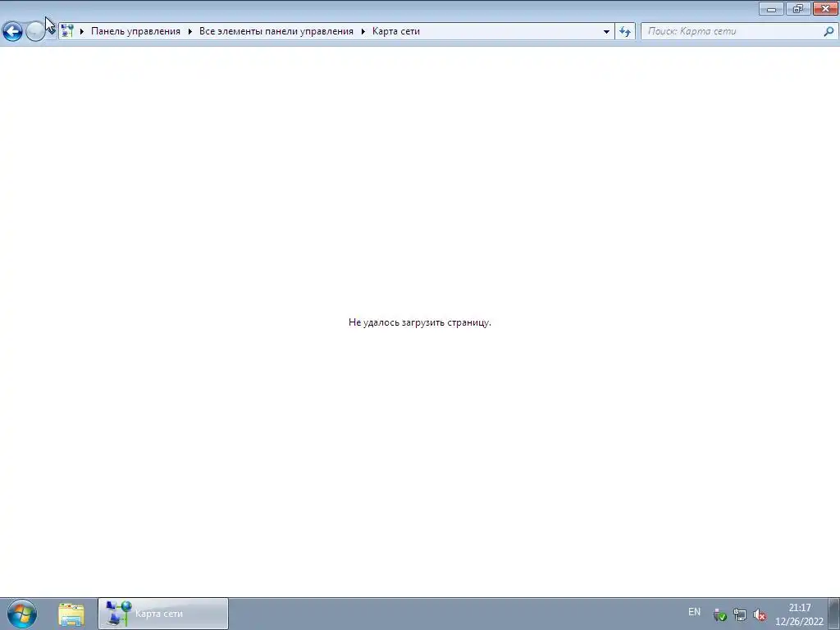Go to Все элементы панели управления
The width and height of the screenshot is (840, 630).
[x=276, y=31]
